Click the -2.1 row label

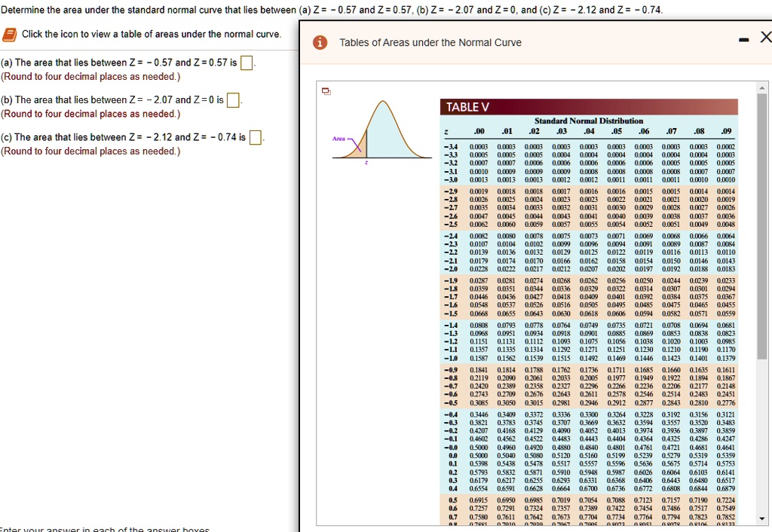[451, 261]
